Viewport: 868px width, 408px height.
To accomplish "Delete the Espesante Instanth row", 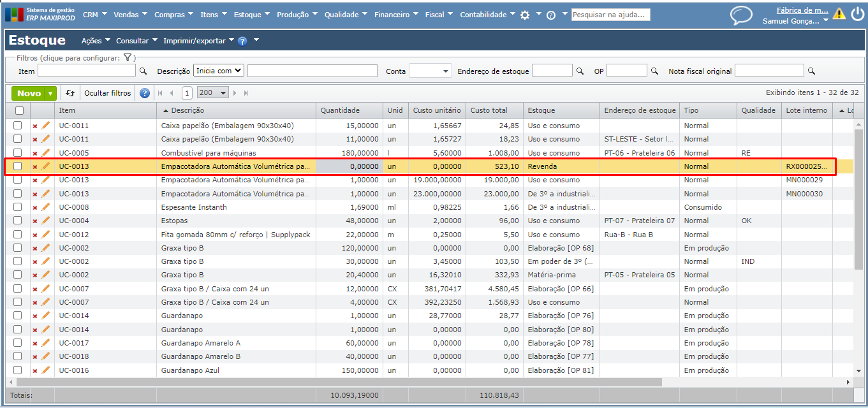I will click(x=35, y=208).
